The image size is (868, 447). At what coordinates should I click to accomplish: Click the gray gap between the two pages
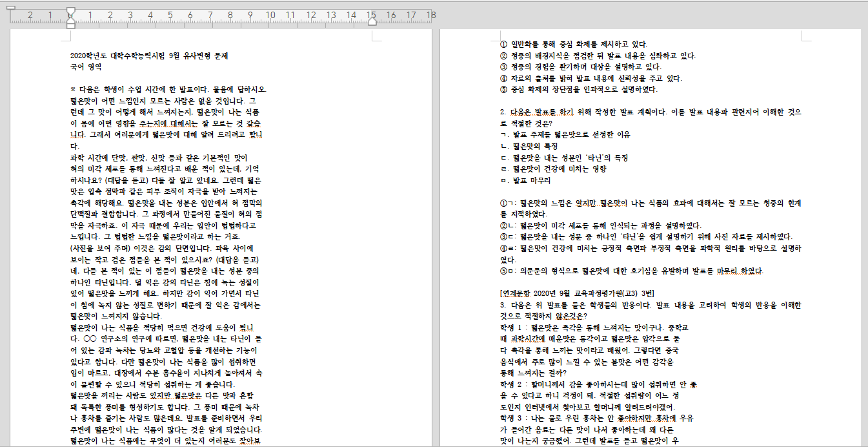tap(434, 226)
